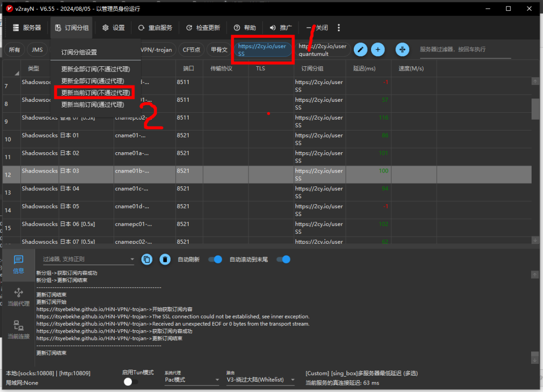The width and height of the screenshot is (543, 392).
Task: Open the 当前代理 sidebar panel
Action: click(18, 297)
